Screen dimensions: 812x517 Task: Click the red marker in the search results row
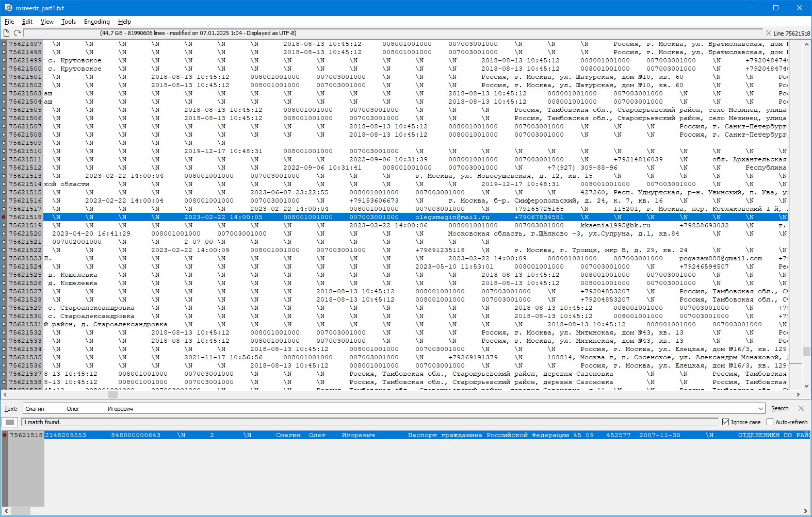click(x=5, y=435)
